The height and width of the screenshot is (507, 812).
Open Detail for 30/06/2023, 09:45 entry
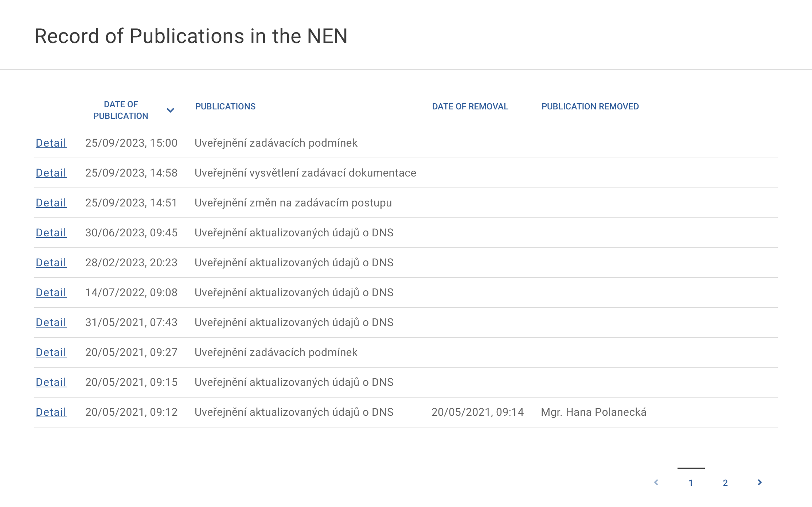[51, 233]
